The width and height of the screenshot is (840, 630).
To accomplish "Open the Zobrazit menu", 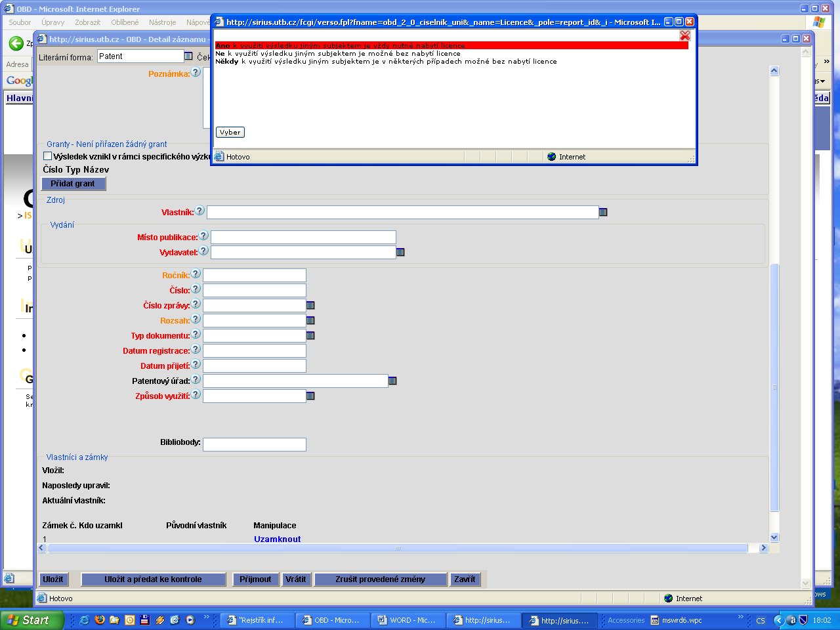I will (88, 22).
